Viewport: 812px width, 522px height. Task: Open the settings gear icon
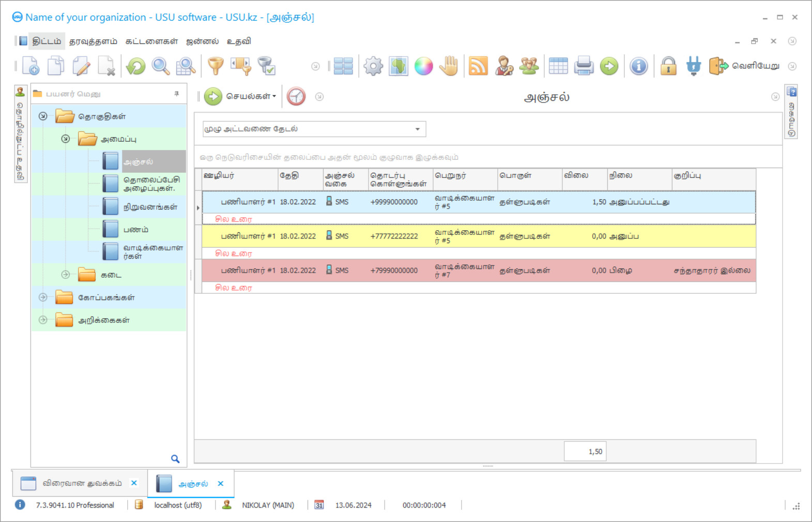pyautogui.click(x=373, y=66)
